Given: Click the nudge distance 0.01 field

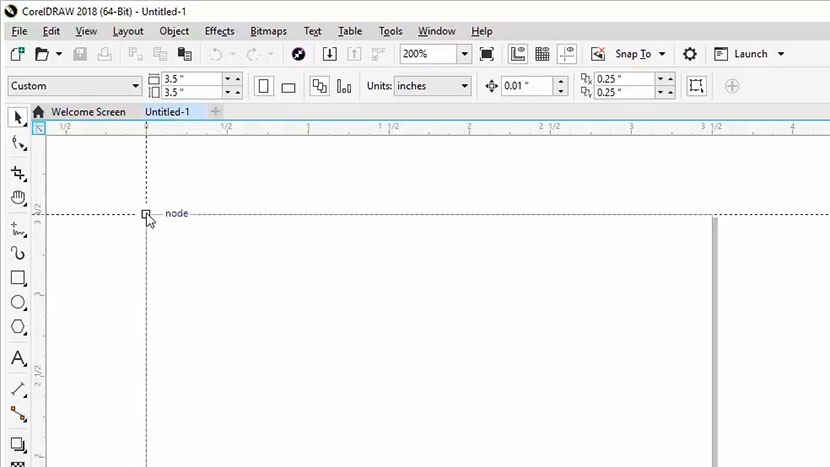Looking at the screenshot, I should click(526, 86).
